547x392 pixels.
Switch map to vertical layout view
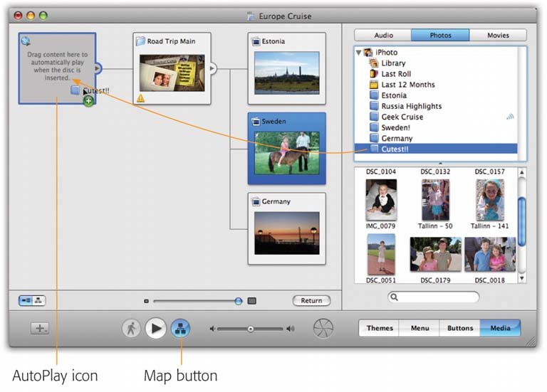[38, 300]
